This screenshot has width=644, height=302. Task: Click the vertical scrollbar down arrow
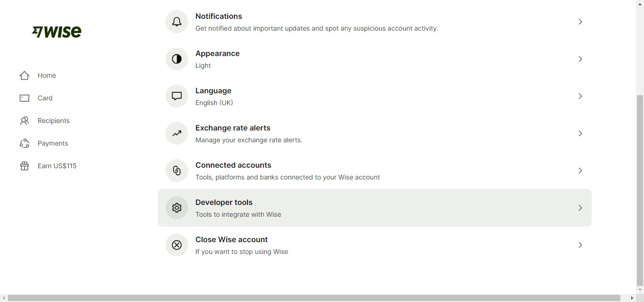pyautogui.click(x=640, y=290)
